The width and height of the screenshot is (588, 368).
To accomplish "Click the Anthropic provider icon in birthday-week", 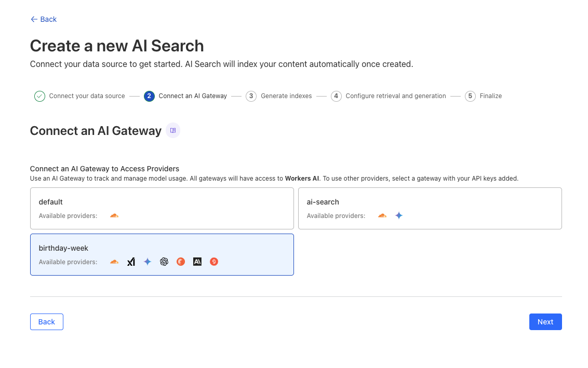I will 197,262.
